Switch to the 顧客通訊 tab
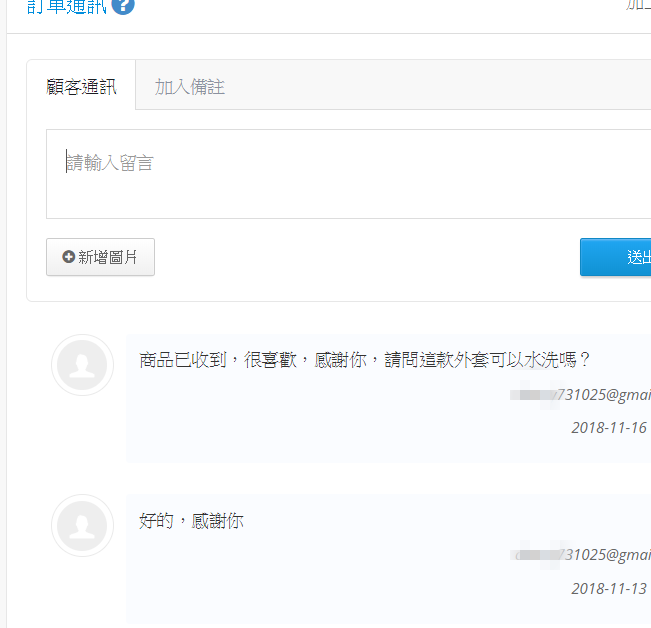Viewport: 651px width, 628px height. 81,86
